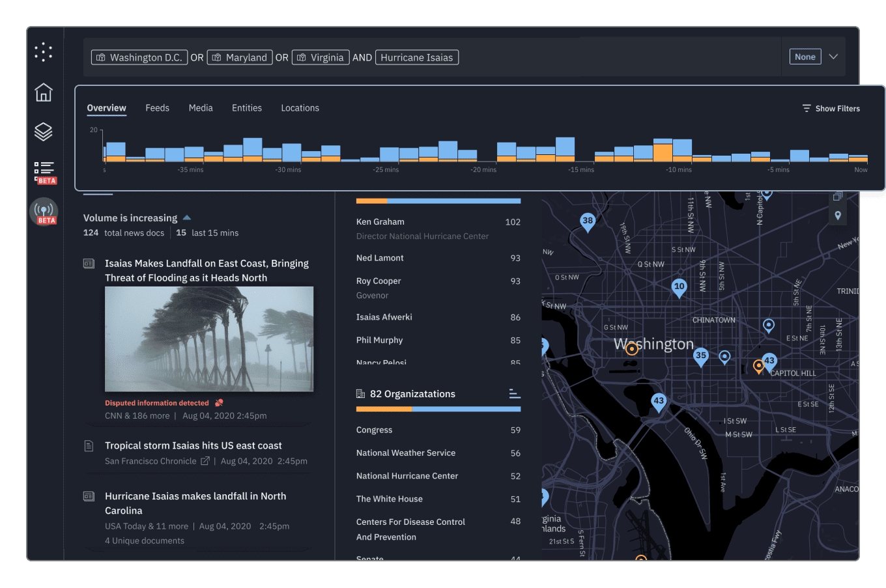Open the layers stack icon in sidebar

click(44, 132)
